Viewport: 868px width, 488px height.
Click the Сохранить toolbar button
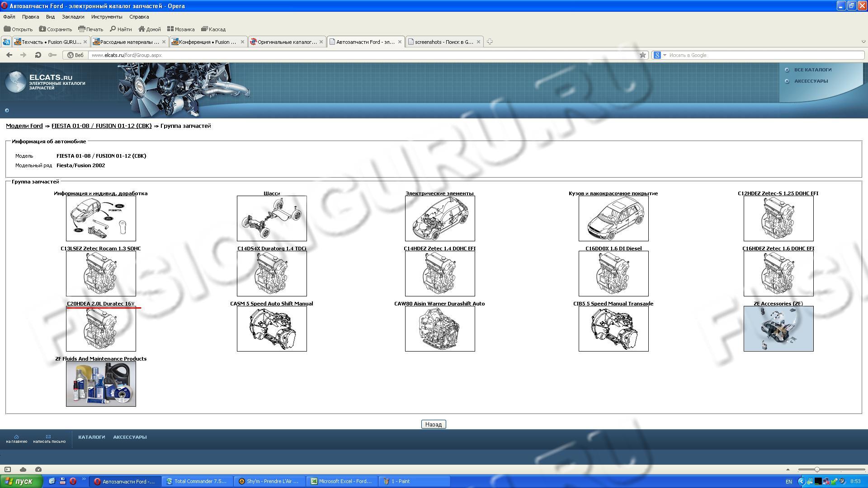[55, 29]
